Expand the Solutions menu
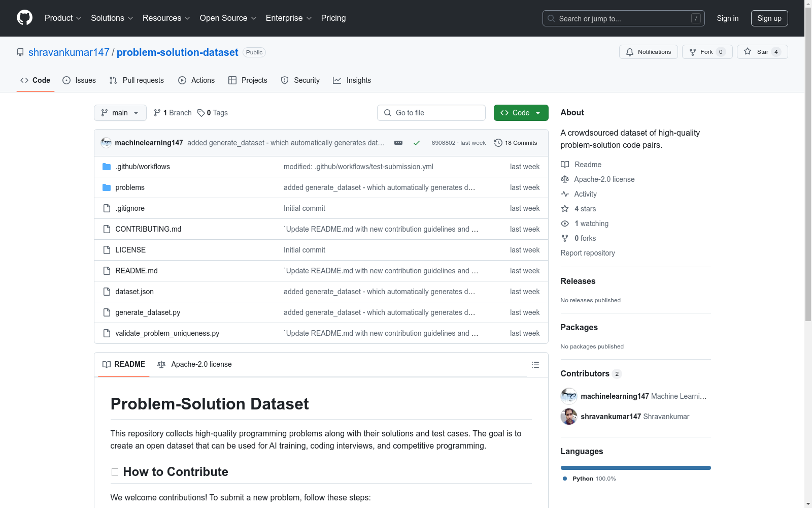 (x=112, y=18)
